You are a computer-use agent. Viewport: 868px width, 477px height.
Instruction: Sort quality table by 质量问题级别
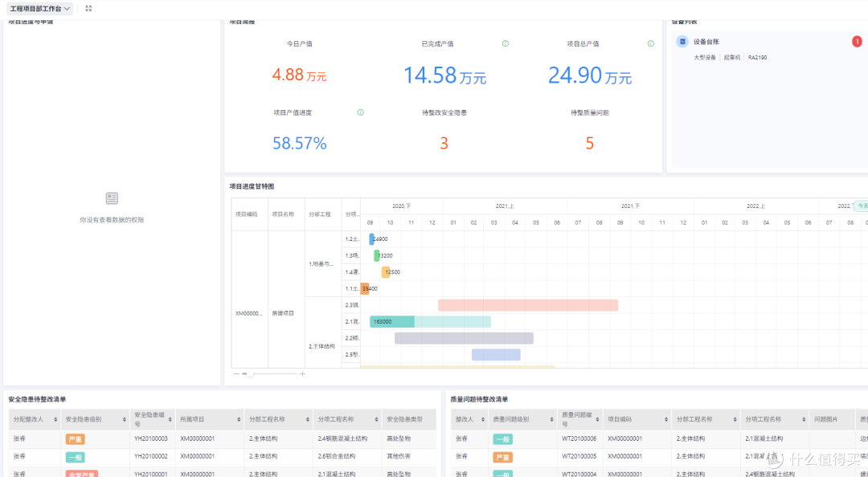pos(551,420)
